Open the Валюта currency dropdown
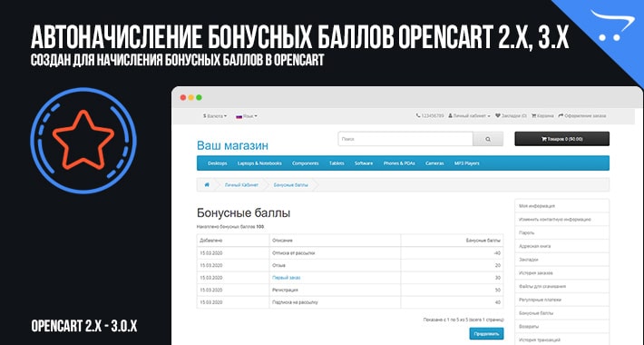644x345 pixels. [215, 116]
